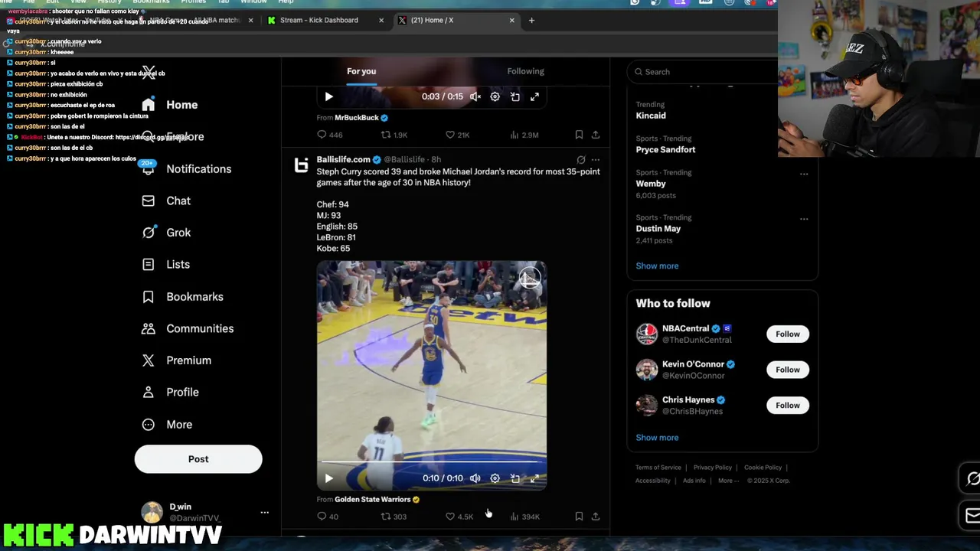
Task: Follow Kevin O'Connor
Action: click(787, 370)
